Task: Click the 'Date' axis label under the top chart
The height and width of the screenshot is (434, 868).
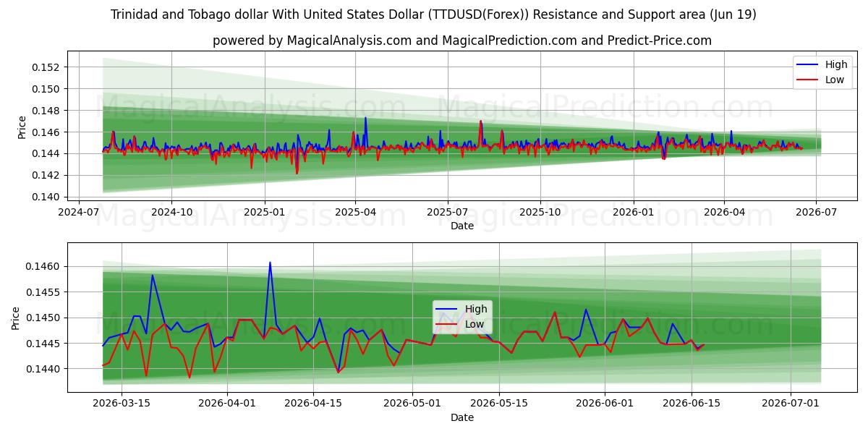Action: pos(462,226)
